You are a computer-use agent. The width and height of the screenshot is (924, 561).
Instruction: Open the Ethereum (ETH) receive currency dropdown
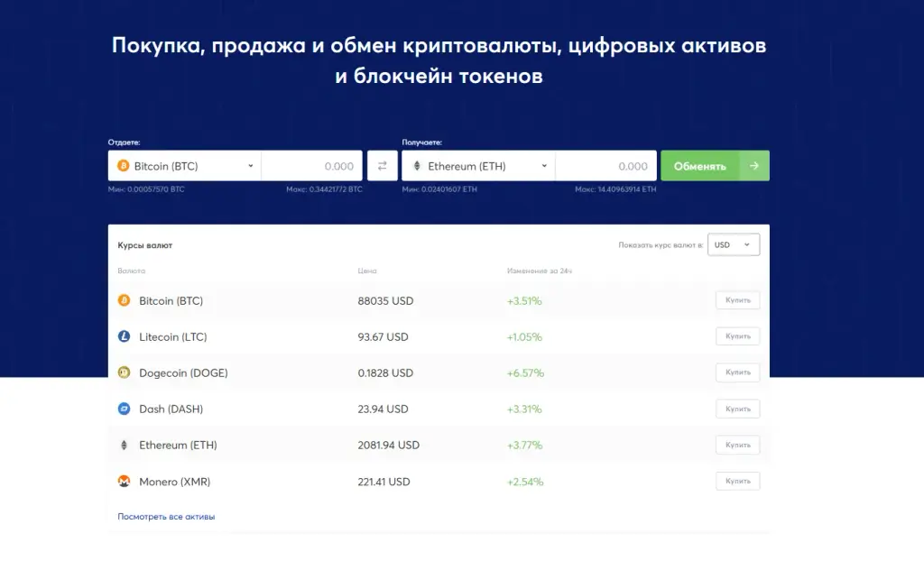[478, 166]
